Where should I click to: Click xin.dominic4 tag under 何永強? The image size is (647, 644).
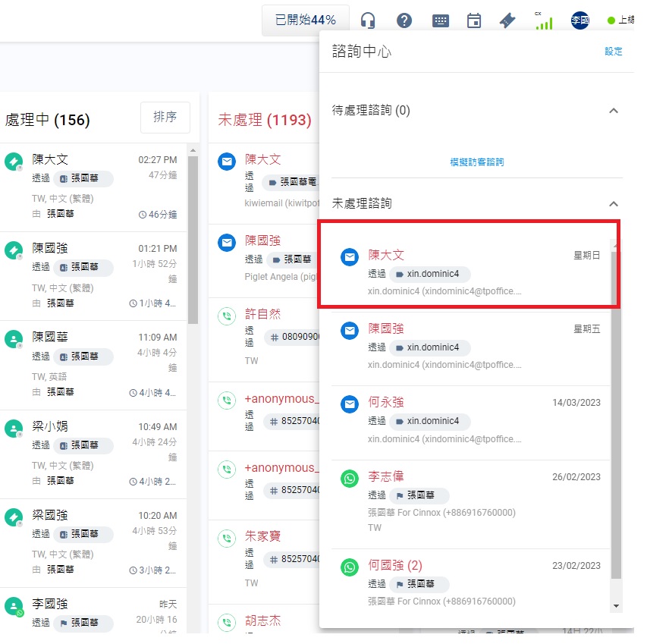(429, 421)
